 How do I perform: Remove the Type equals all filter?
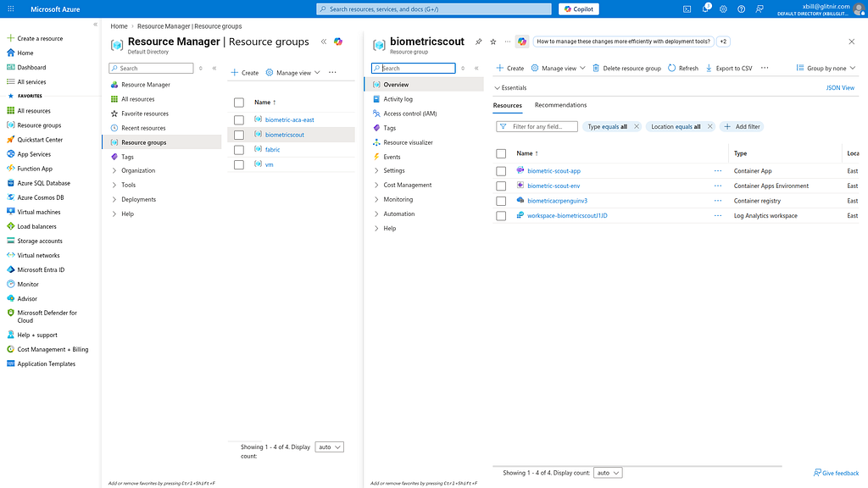point(637,127)
